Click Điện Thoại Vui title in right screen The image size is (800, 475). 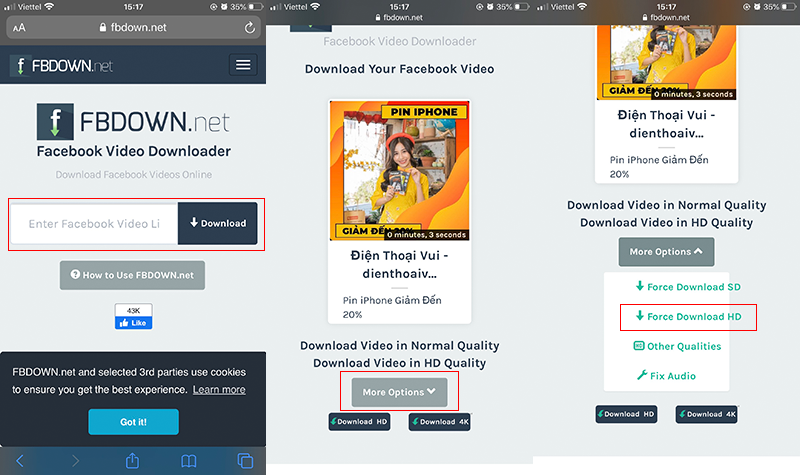click(x=666, y=124)
